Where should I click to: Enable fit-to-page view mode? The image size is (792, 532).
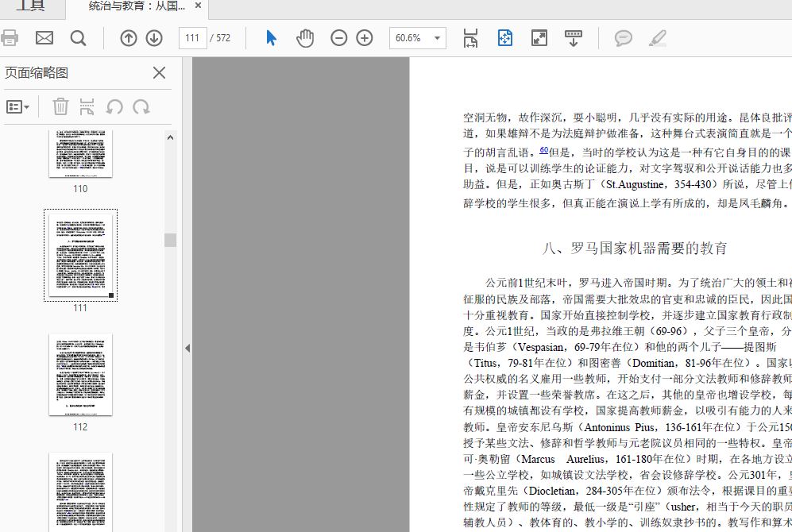505,38
